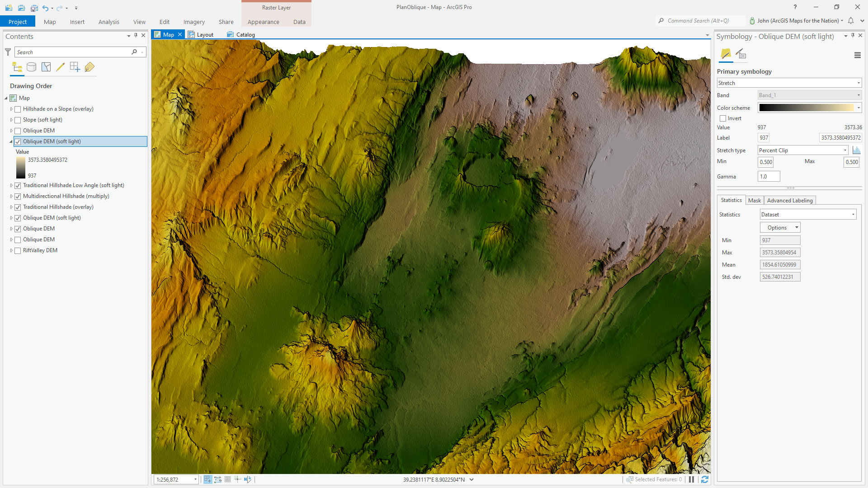Uncheck Multidirectional Hillshade (multiply) layer

(x=18, y=196)
